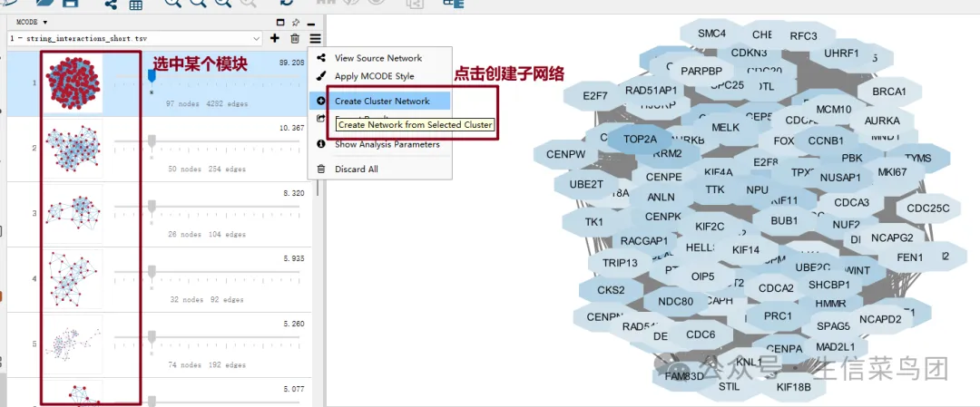Click the import network share icon in toolbar
The width and height of the screenshot is (980, 407).
point(112,4)
